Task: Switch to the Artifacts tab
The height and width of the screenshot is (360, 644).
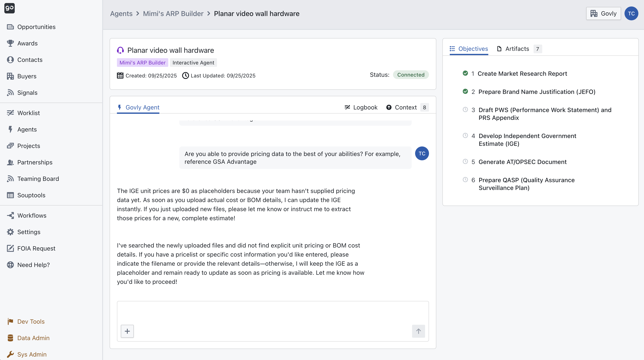Action: 517,49
